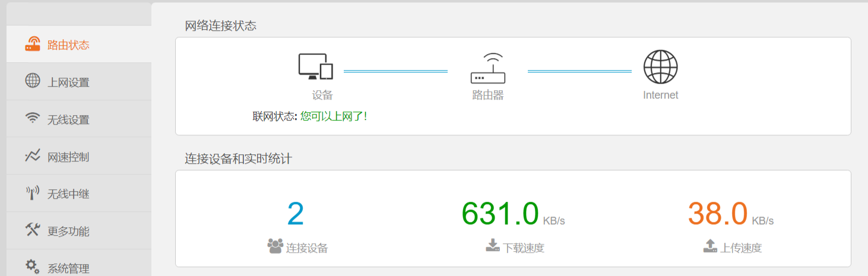Click the 联网状态: label
This screenshot has width=868, height=276.
coord(275,116)
